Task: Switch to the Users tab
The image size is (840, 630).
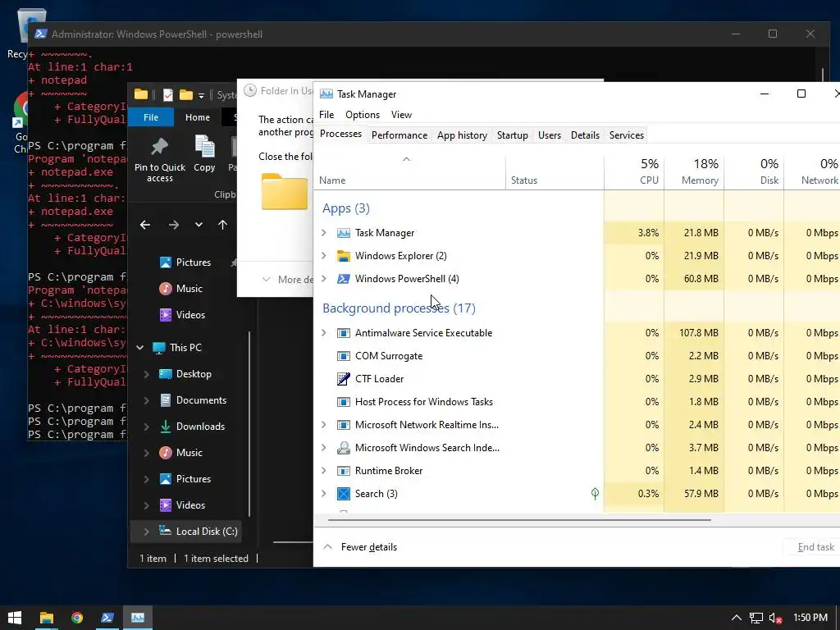Action: 550,135
